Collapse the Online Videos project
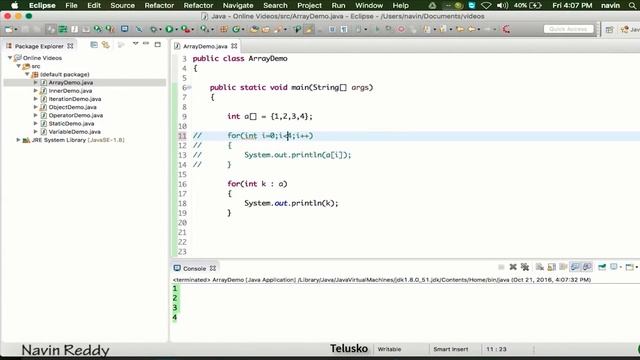The image size is (640, 360). pos(10,58)
